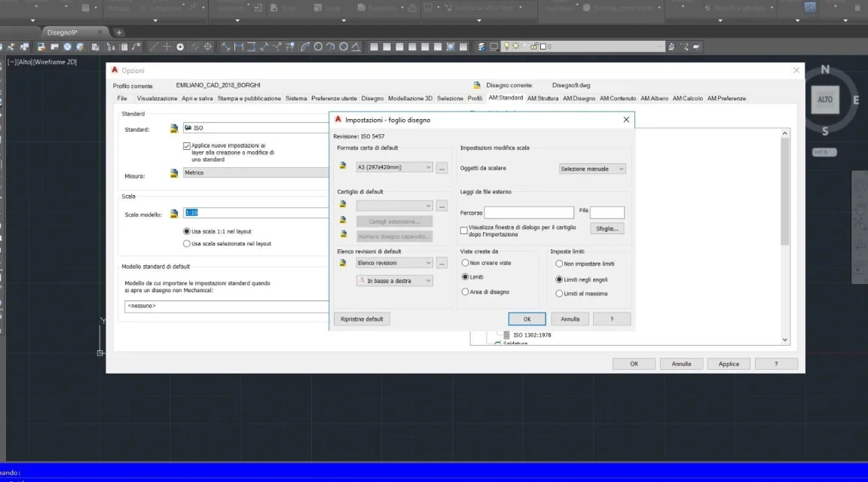Image resolution: width=868 pixels, height=482 pixels.
Task: Click the vertical scrollbar of the Opzioni standards list
Action: click(x=785, y=191)
